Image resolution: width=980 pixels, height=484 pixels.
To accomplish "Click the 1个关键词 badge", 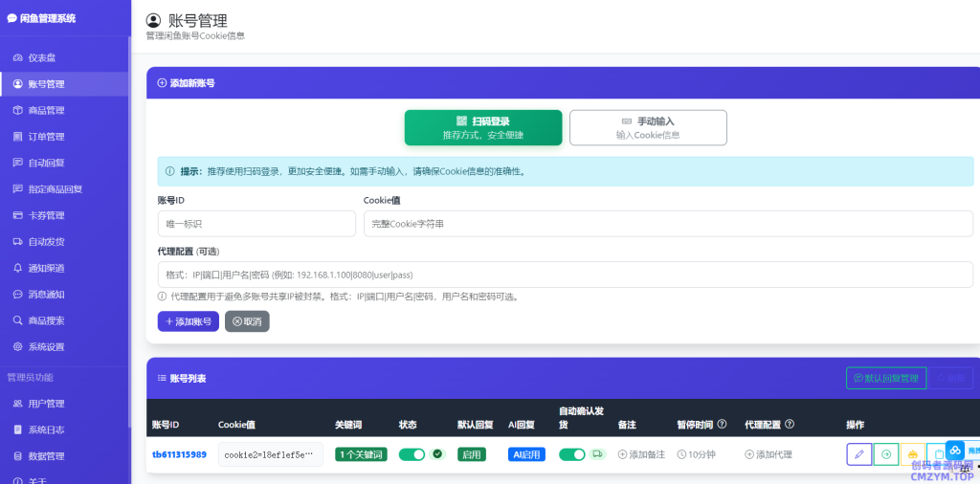I will point(360,454).
